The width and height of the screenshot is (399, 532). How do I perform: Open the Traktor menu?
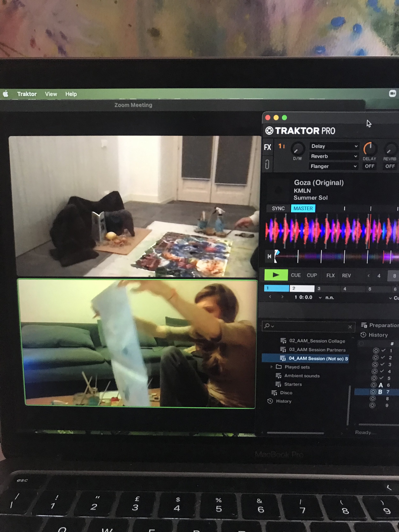click(x=27, y=94)
